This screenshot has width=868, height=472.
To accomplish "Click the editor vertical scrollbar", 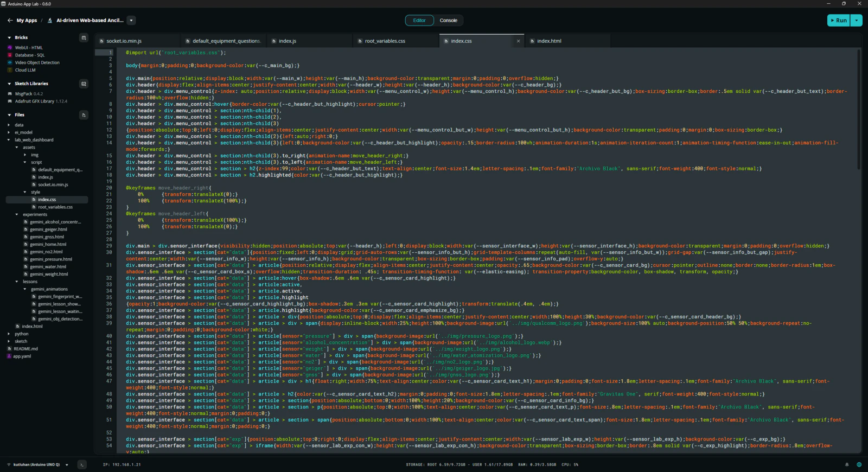I will click(x=859, y=109).
